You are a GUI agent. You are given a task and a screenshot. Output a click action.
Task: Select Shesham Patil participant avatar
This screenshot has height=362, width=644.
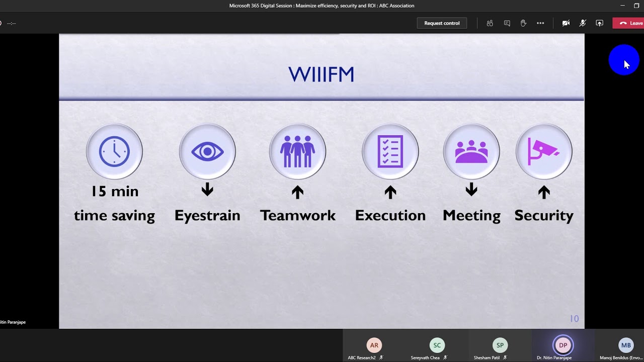500,345
